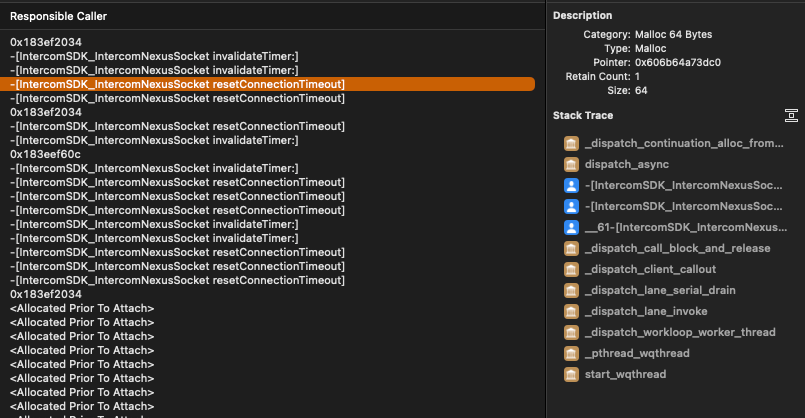Toggle the stack trace compression icon beside Stack Trace
Image resolution: width=805 pixels, height=418 pixels.
(791, 116)
